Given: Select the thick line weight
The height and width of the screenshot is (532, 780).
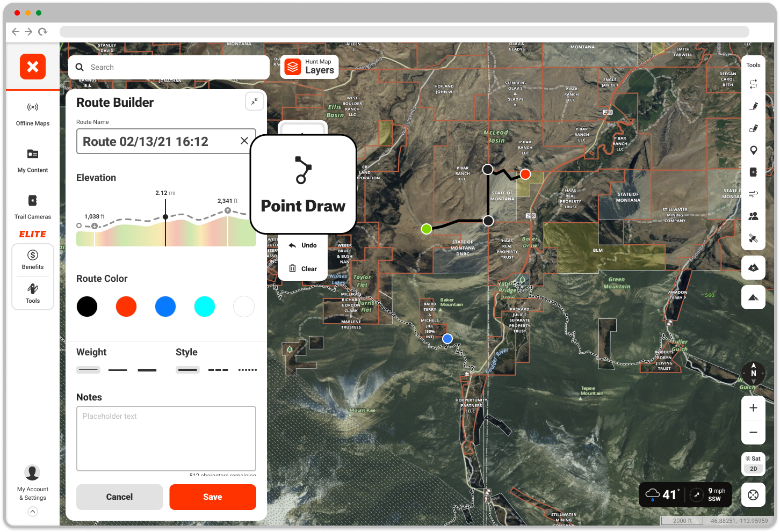Looking at the screenshot, I should (x=147, y=370).
